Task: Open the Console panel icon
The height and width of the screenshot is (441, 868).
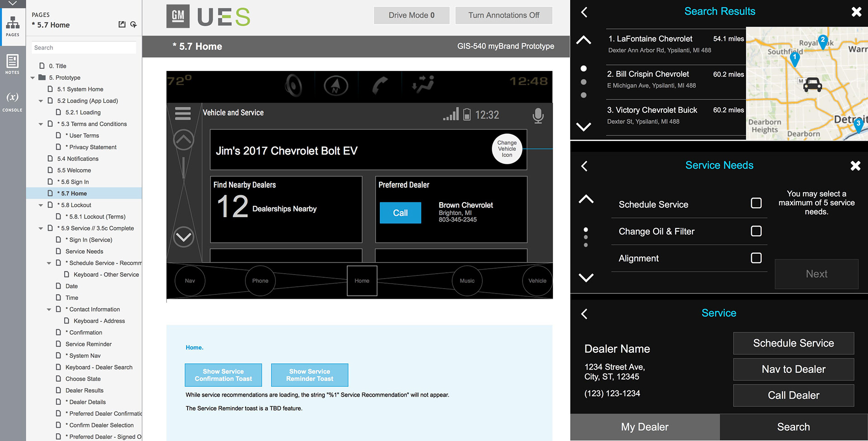Action: 13,101
